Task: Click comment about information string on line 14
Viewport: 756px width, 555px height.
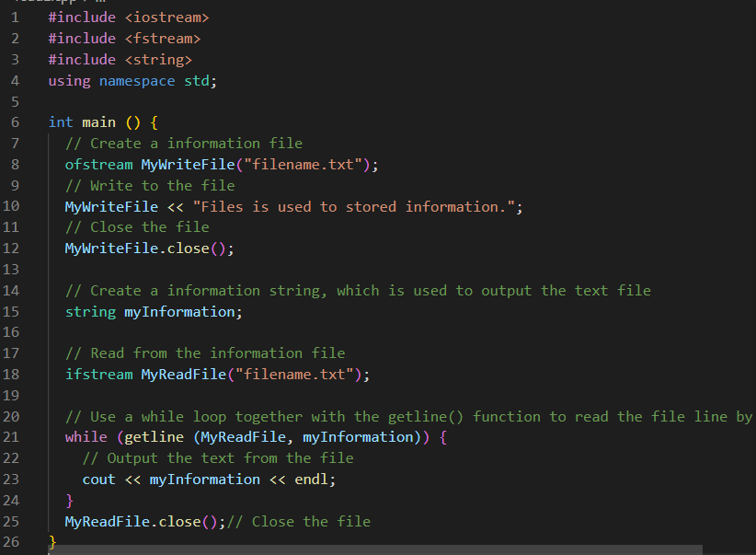Action: 358,291
